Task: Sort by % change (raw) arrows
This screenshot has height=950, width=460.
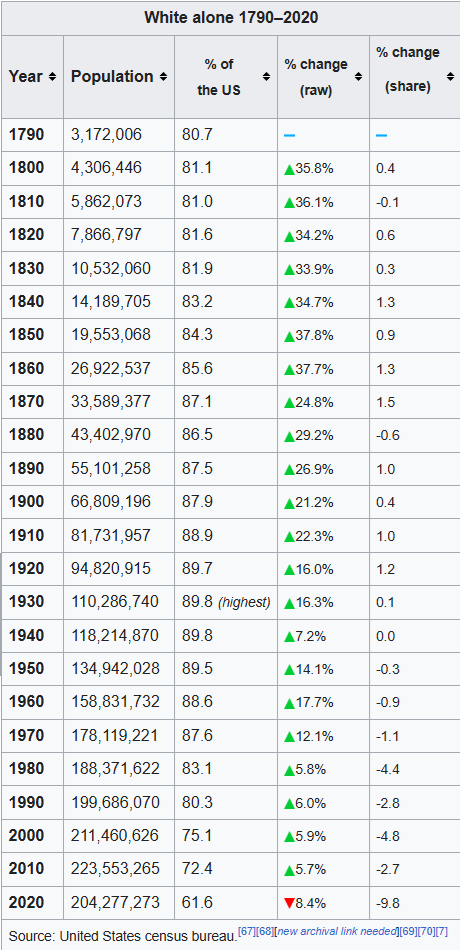Action: (x=359, y=77)
